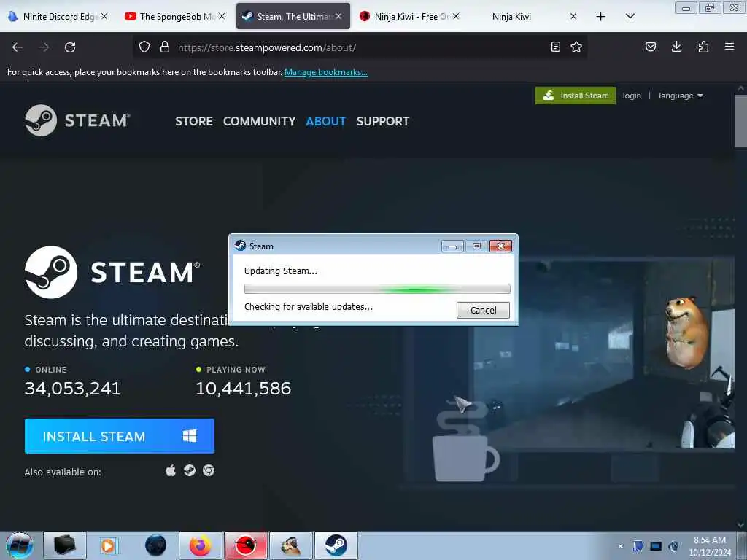Click the browser forward arrow
The height and width of the screenshot is (560, 747).
point(44,47)
